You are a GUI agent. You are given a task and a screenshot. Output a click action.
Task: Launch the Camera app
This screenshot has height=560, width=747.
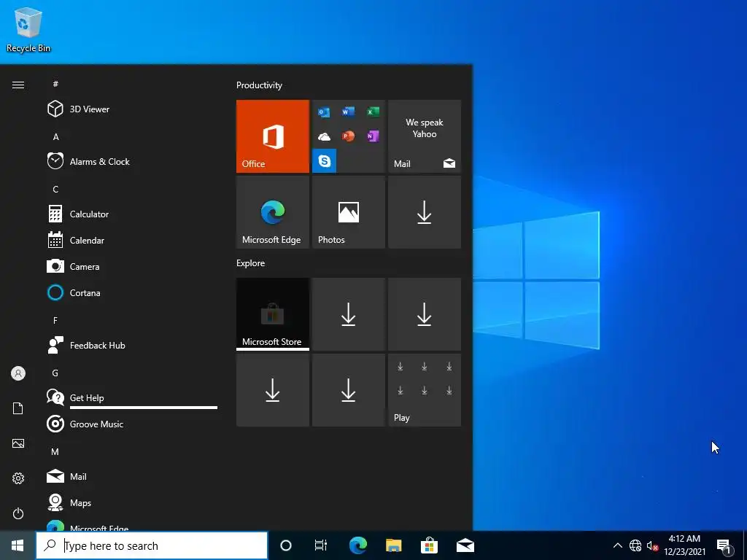132,266
